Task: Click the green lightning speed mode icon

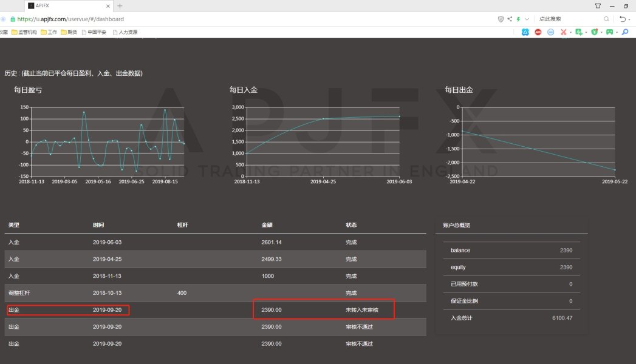Action: pyautogui.click(x=518, y=19)
